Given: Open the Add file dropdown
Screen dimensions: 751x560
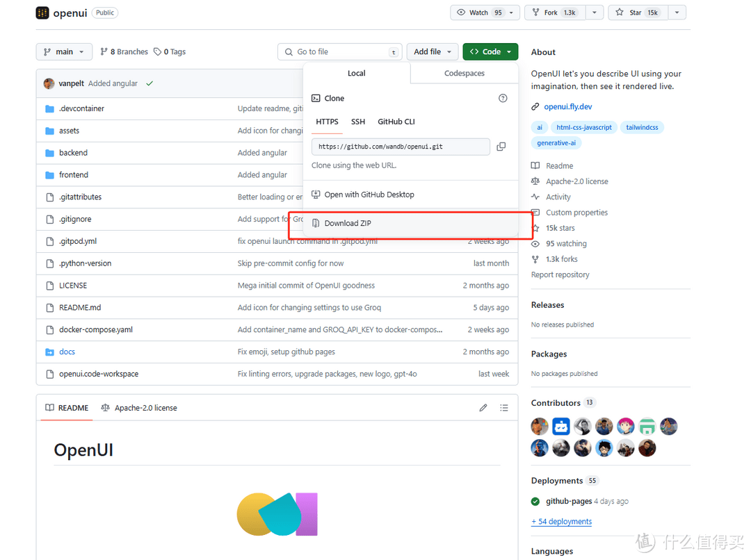Looking at the screenshot, I should coord(433,51).
